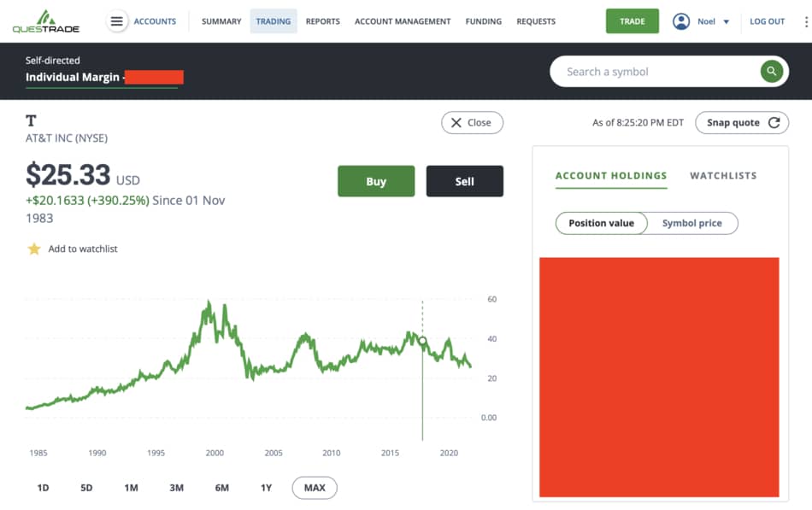Expand the Noel user dropdown arrow
Image resolution: width=812 pixels, height=510 pixels.
point(726,21)
